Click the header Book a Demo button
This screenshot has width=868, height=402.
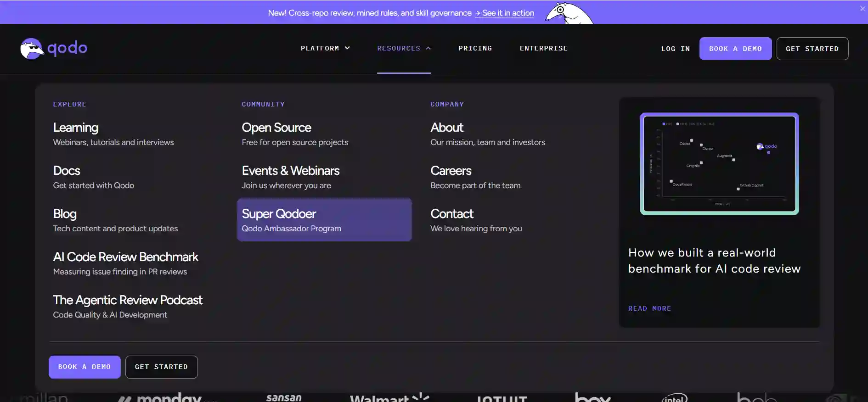tap(735, 49)
